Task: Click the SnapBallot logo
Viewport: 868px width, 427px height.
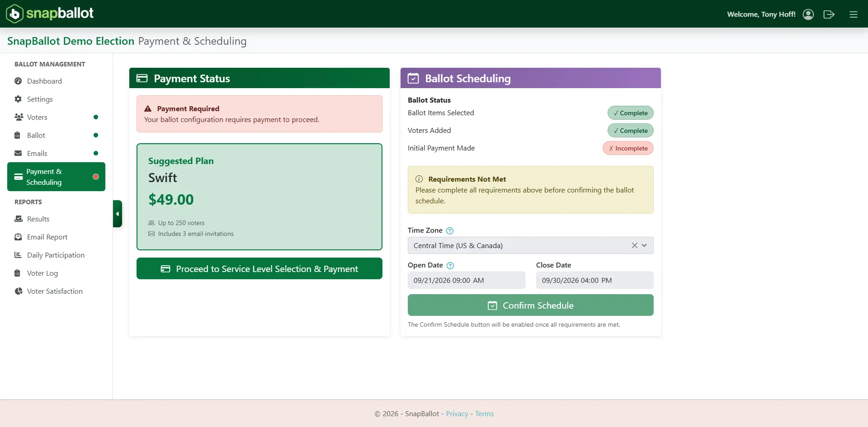Action: point(50,14)
